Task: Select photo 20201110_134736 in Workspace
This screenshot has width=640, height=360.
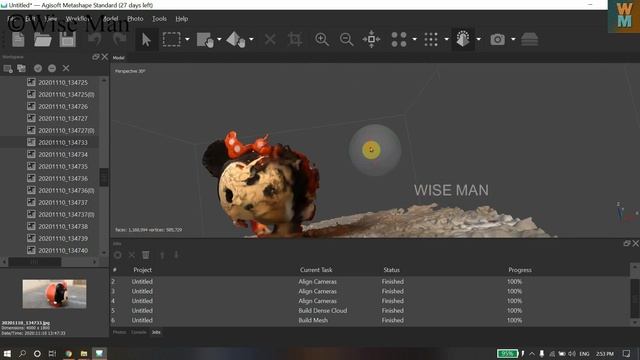Action: click(63, 178)
